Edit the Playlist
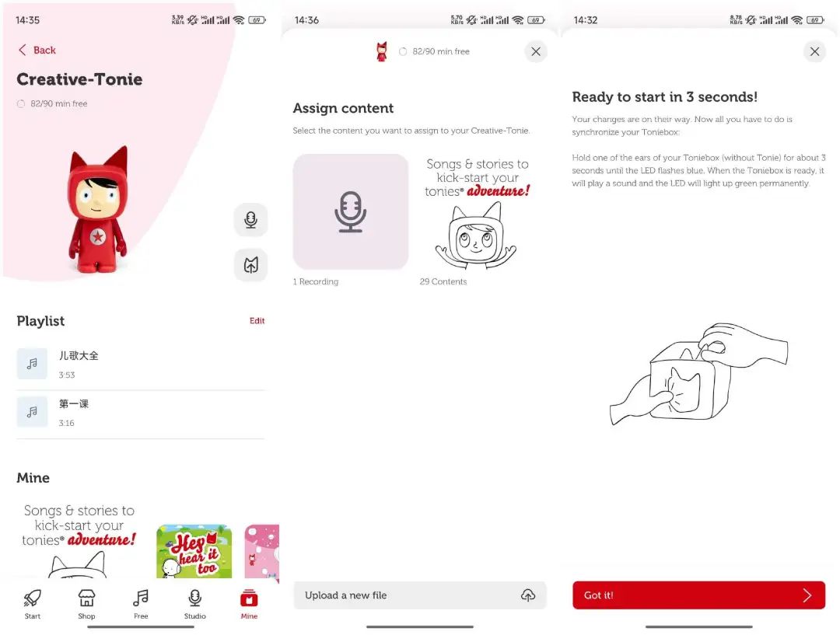 click(257, 321)
